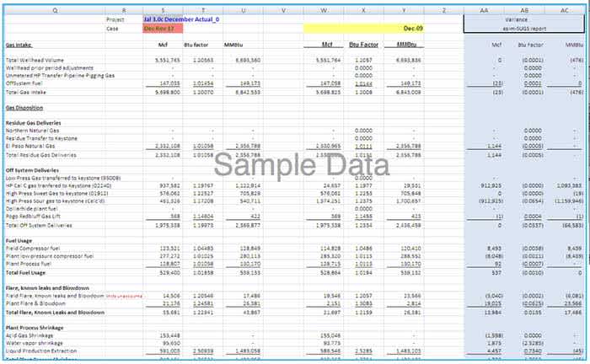
Task: Click the 'Gas Disposition' heading
Action: tap(24, 108)
